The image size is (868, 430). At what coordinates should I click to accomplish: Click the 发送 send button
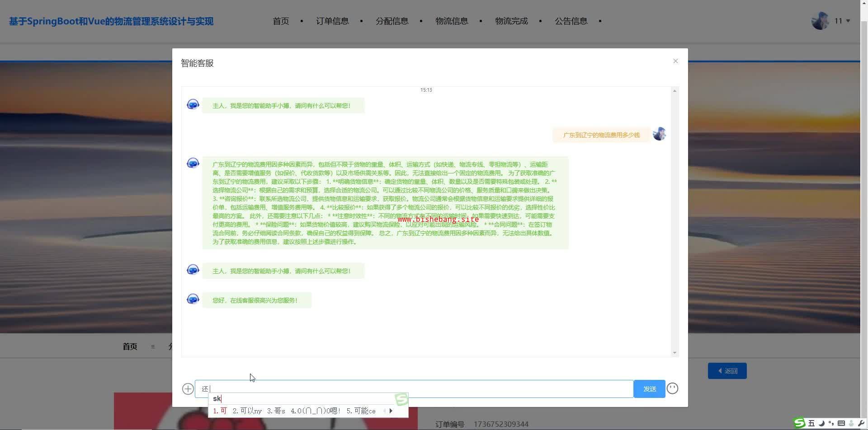[649, 389]
